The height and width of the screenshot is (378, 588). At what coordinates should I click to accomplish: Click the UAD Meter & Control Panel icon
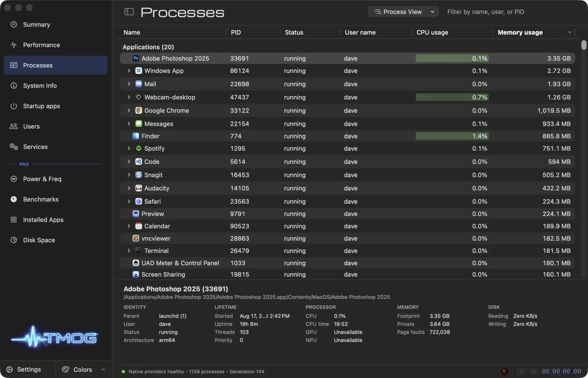pos(136,263)
